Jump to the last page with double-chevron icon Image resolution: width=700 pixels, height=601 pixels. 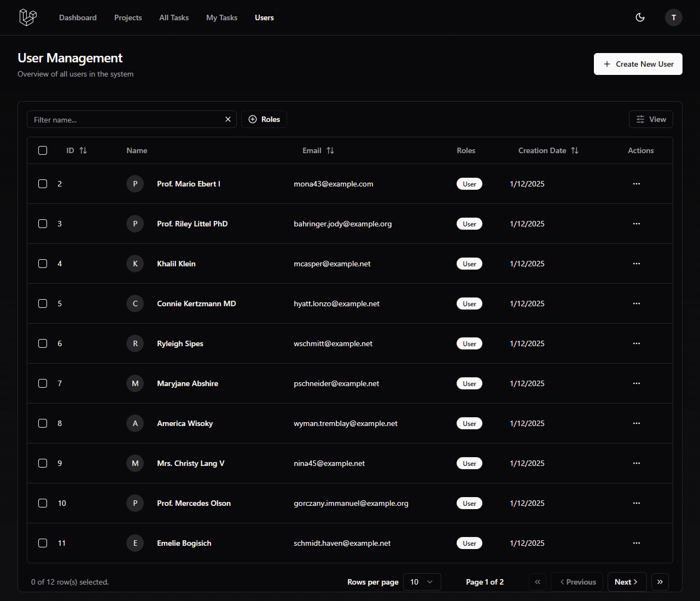(660, 582)
